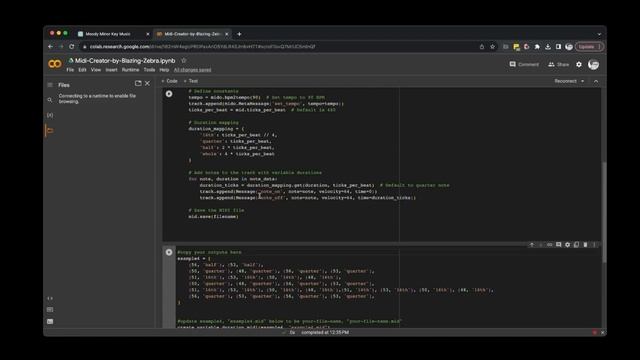Open the Help menu
This screenshot has width=640, height=360.
tap(164, 70)
